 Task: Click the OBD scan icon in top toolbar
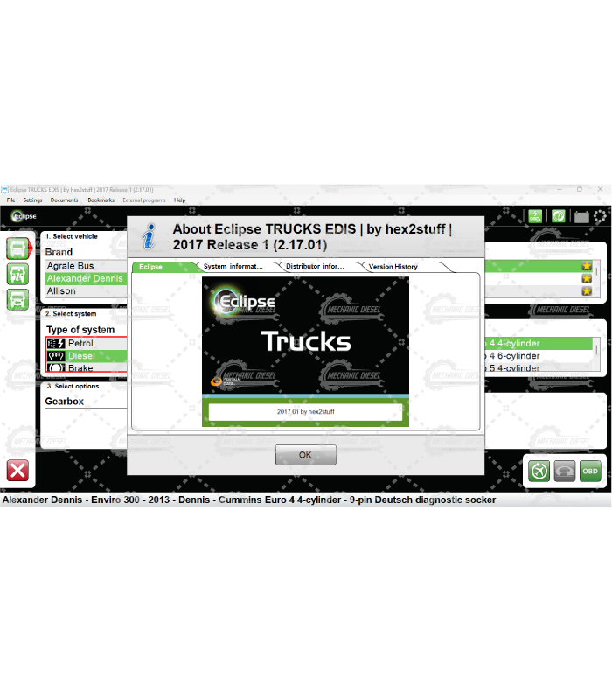point(535,216)
